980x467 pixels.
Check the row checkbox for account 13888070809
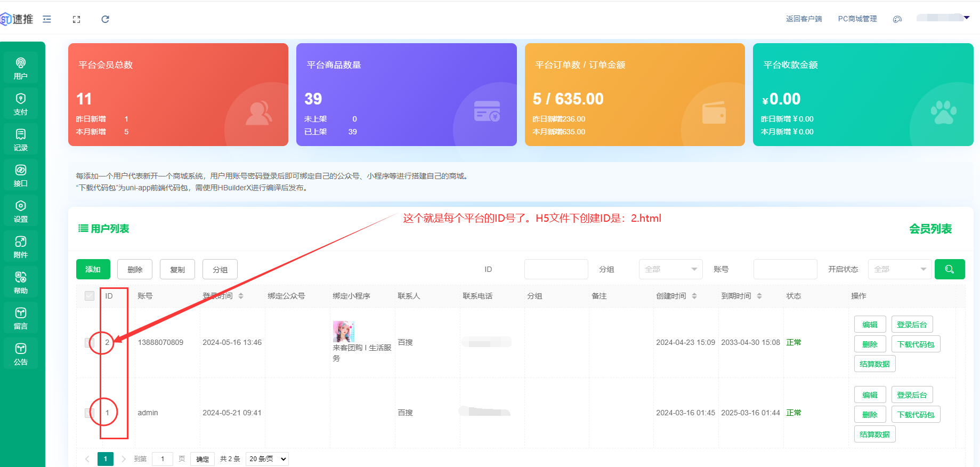tap(89, 342)
